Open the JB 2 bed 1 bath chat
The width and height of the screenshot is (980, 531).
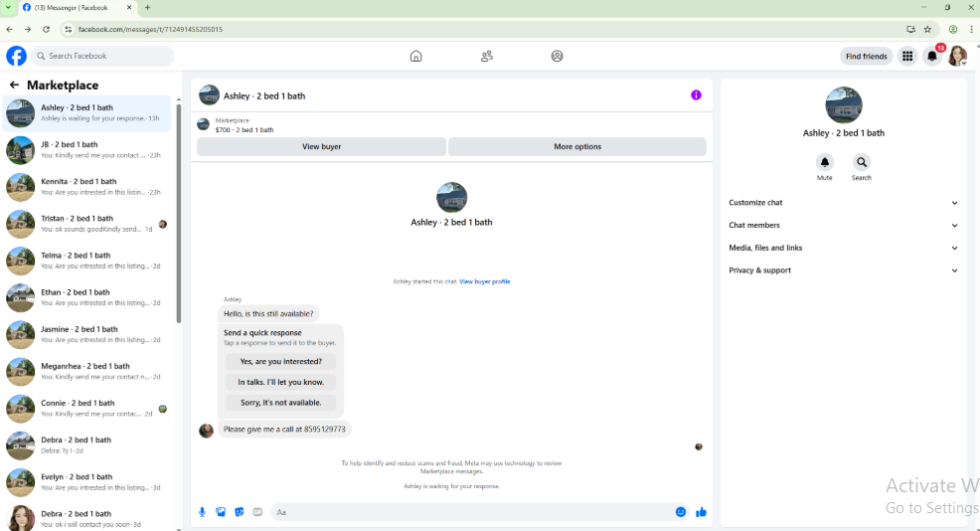pos(86,150)
